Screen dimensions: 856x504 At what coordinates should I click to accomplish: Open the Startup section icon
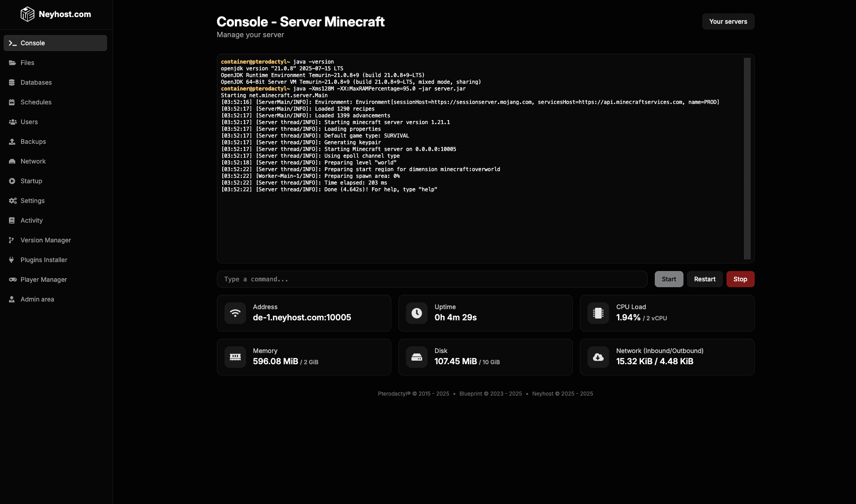(11, 181)
